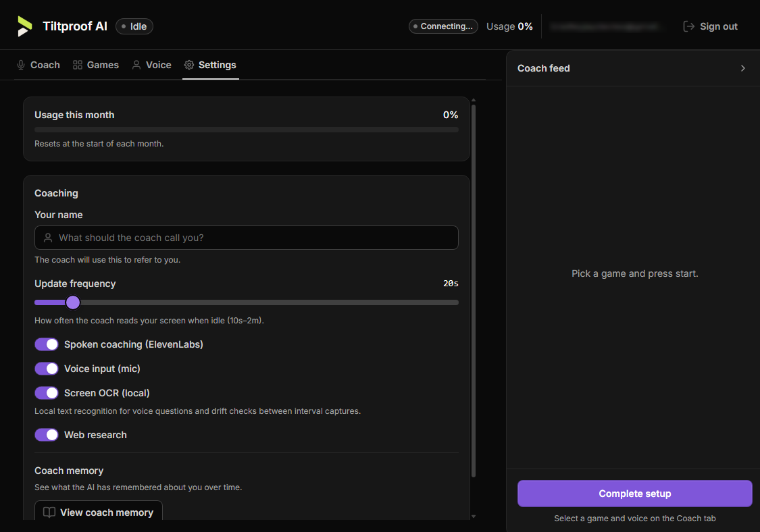Click the Usage 0% header text
The height and width of the screenshot is (532, 760).
tap(509, 26)
